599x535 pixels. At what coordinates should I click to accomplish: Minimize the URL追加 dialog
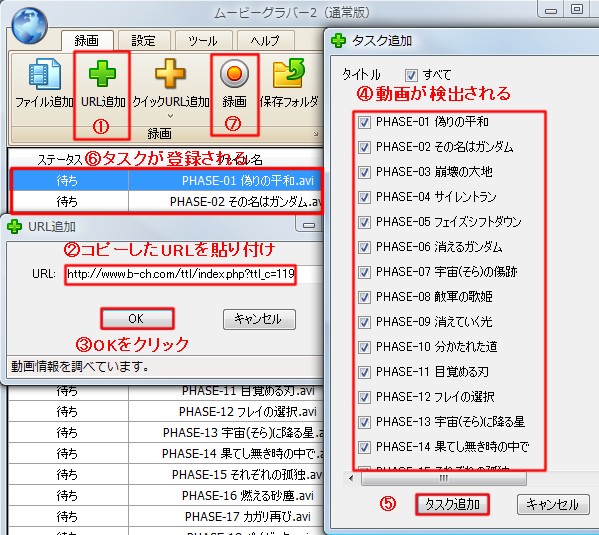tap(308, 225)
